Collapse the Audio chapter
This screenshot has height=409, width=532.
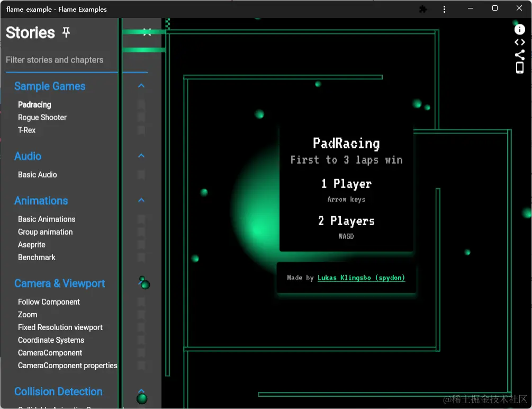141,156
